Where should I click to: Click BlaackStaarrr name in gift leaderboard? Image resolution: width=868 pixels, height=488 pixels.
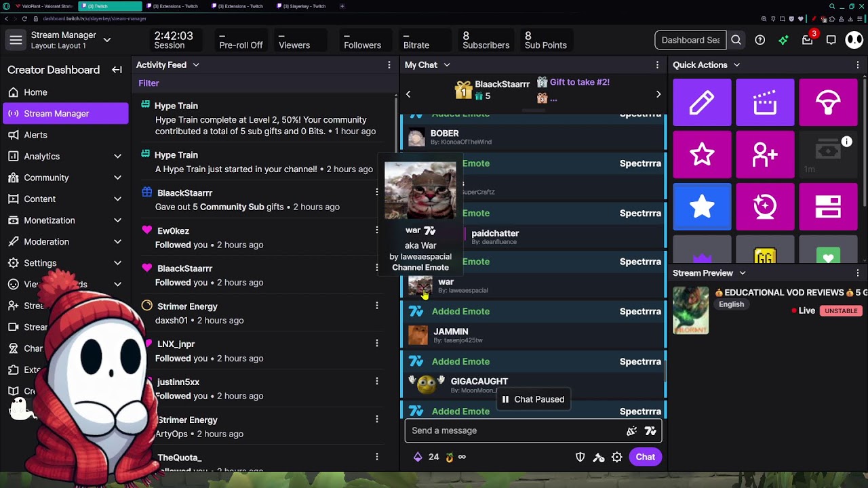click(x=502, y=84)
